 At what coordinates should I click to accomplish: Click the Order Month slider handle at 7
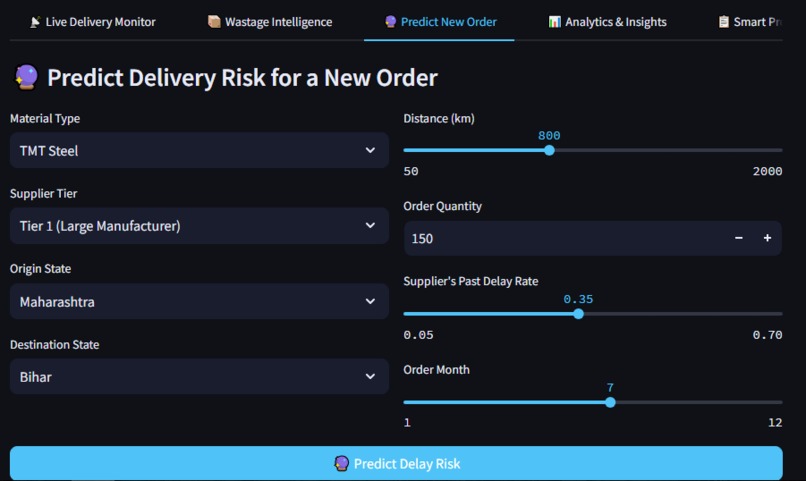(x=610, y=402)
